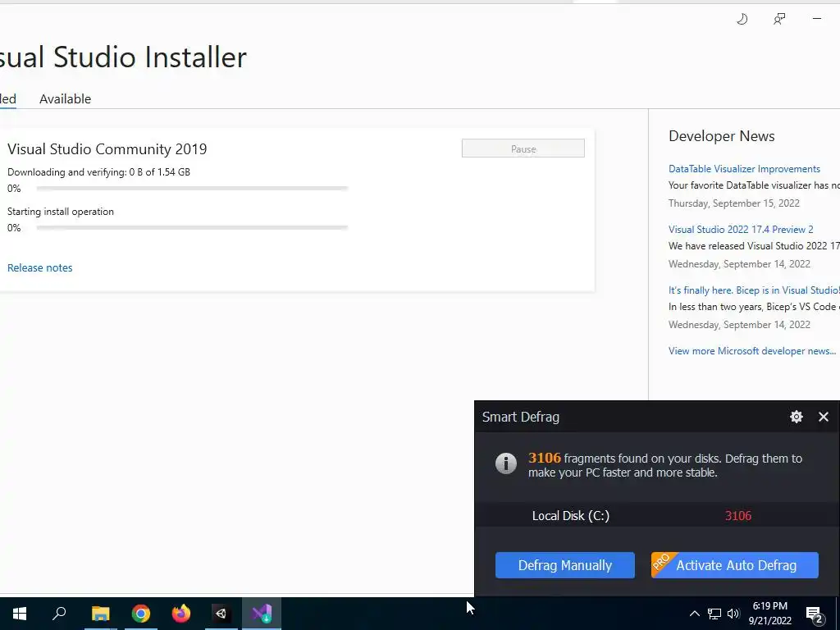Open View more Microsoft developer news
This screenshot has width=840, height=630.
752,351
